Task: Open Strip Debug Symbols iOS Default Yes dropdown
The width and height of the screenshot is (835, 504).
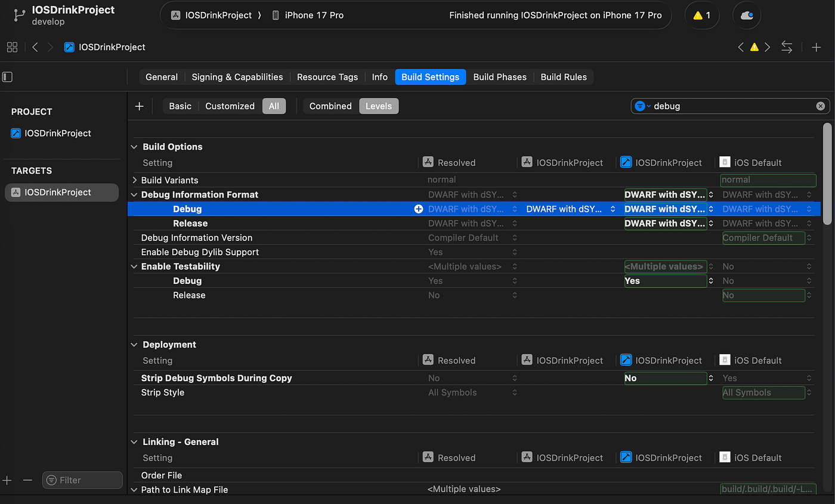Action: (766, 378)
